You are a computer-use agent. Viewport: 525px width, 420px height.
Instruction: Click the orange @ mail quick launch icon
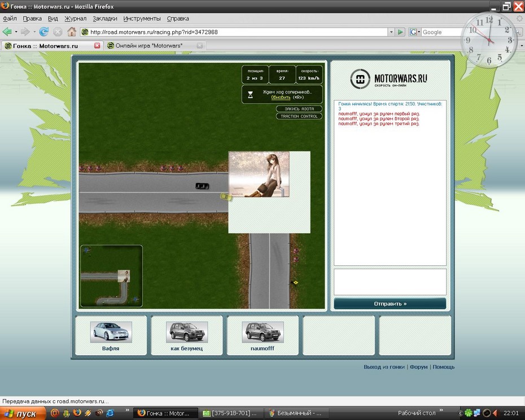(55, 413)
